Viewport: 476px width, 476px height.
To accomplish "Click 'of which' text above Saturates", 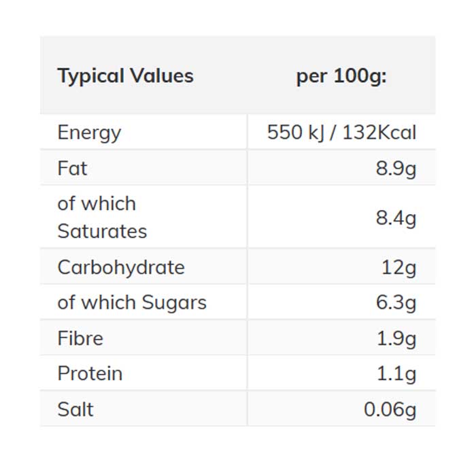I will tap(97, 203).
